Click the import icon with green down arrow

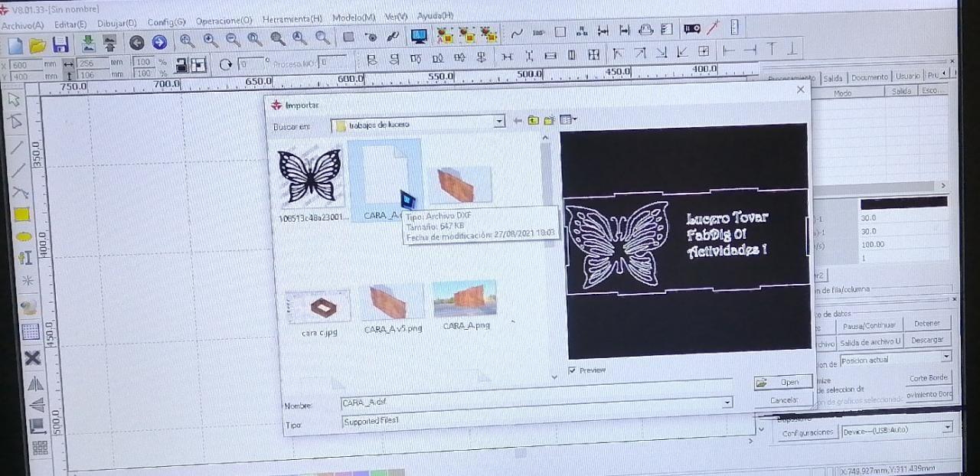coord(88,44)
